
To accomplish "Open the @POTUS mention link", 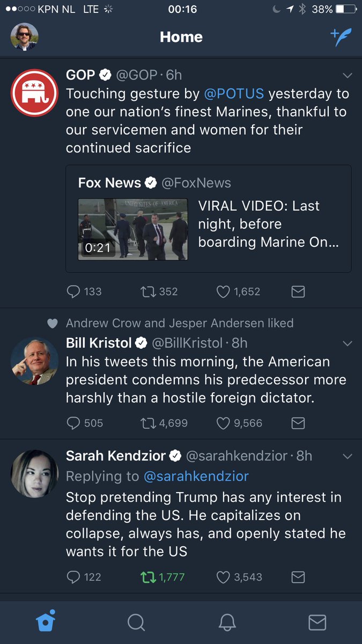I will (x=234, y=94).
